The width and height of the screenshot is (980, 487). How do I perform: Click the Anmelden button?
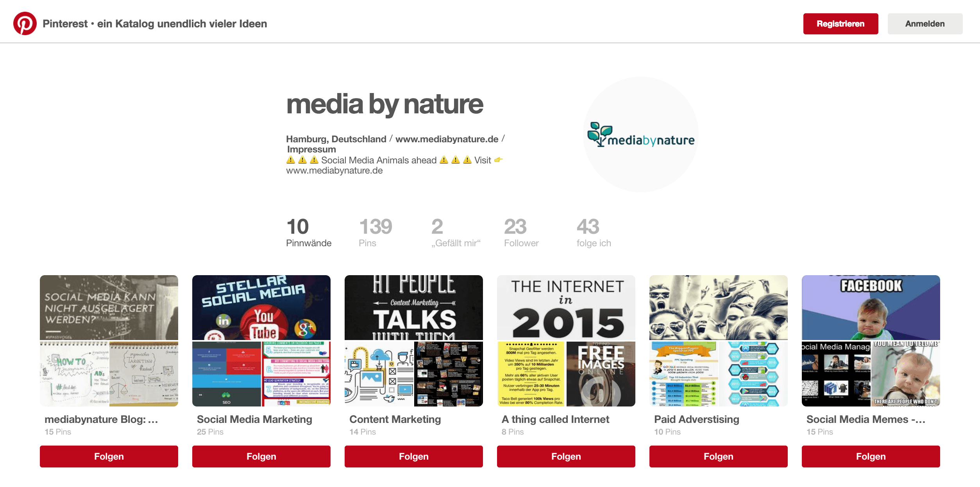(925, 24)
